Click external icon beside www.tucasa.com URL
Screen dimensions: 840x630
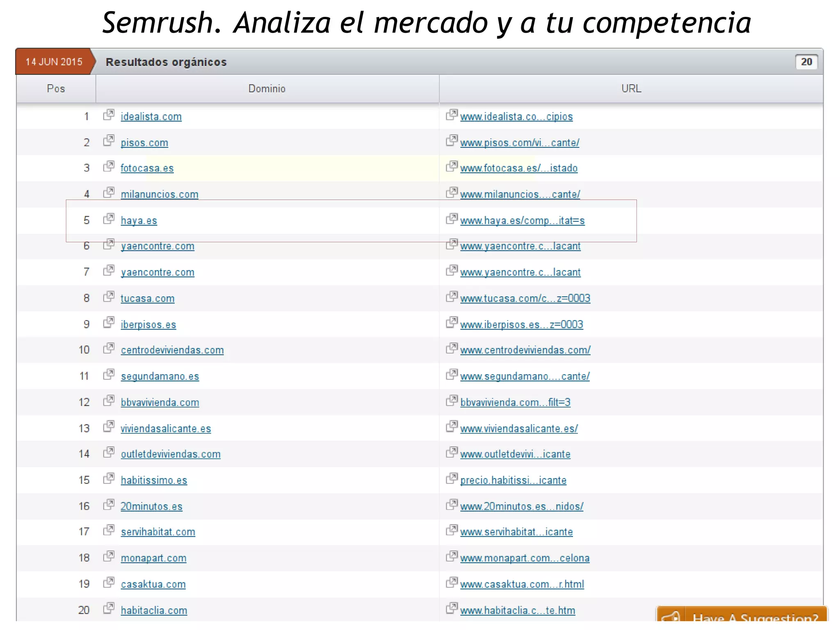pos(452,297)
